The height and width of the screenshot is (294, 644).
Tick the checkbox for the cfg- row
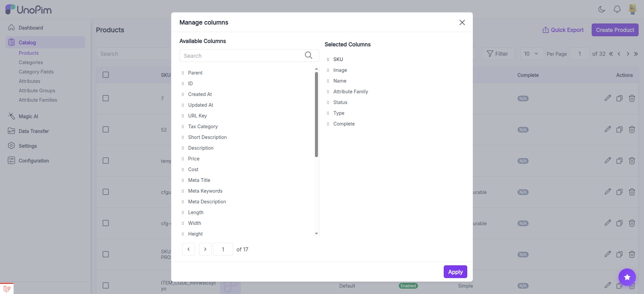tap(106, 223)
